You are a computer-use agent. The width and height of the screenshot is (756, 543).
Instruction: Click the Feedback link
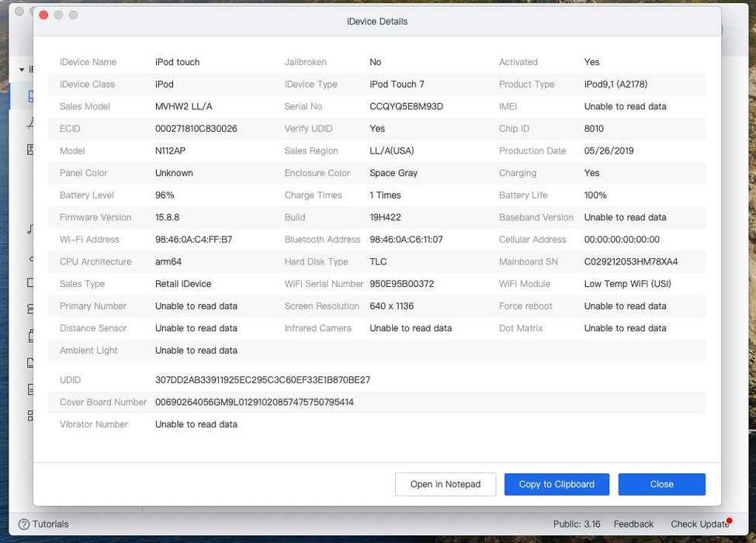(x=633, y=524)
